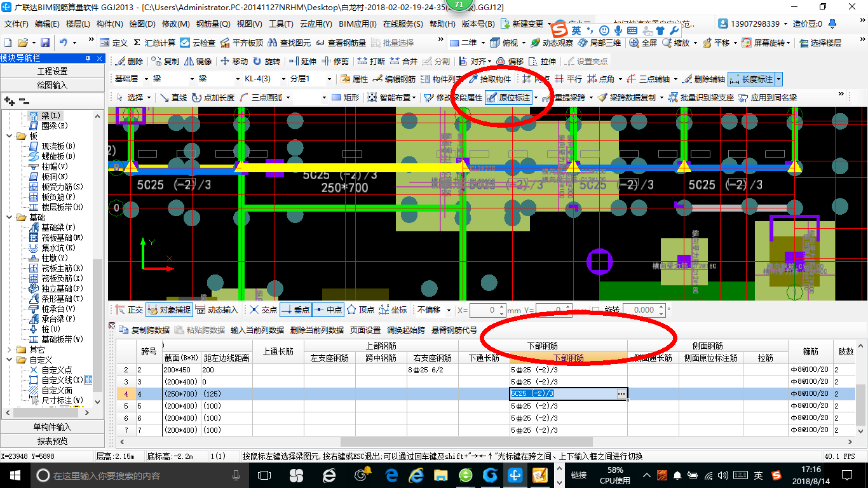Select the 移动 move tool
Viewport: 868px width, 488px height.
pos(234,62)
